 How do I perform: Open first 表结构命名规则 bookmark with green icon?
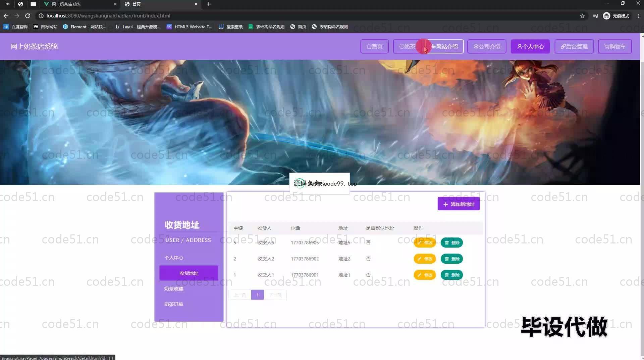point(266,27)
